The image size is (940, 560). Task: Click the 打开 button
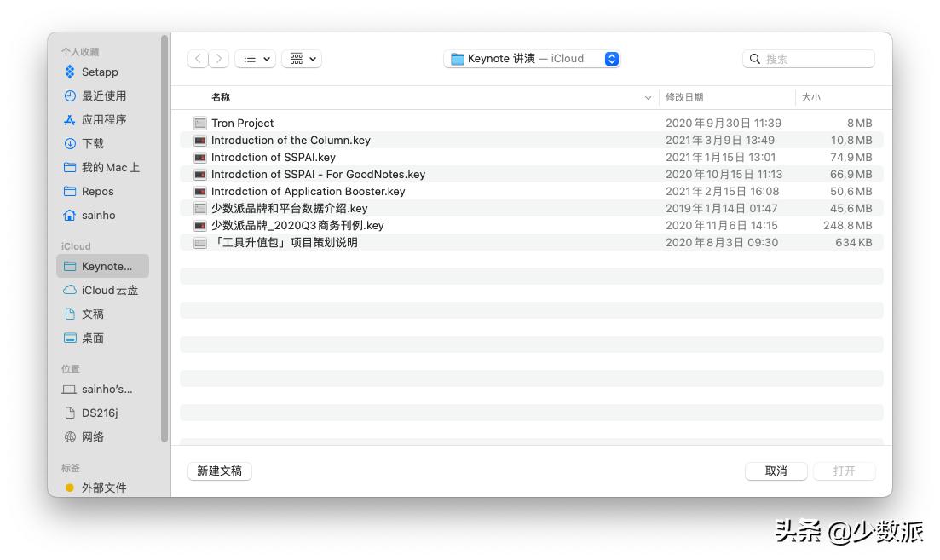tap(844, 471)
